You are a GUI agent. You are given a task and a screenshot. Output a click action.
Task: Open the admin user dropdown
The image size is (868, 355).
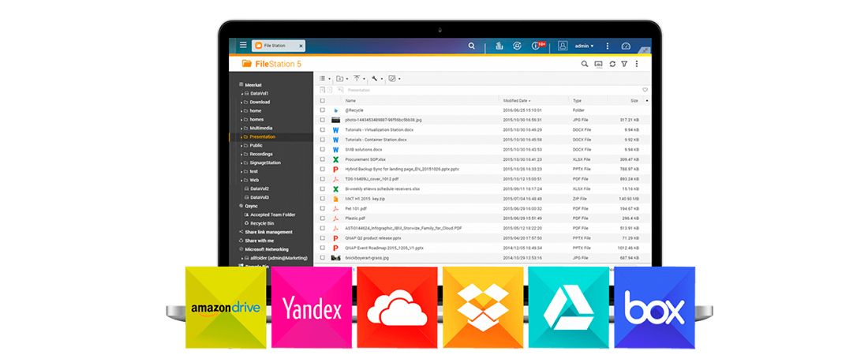584,46
